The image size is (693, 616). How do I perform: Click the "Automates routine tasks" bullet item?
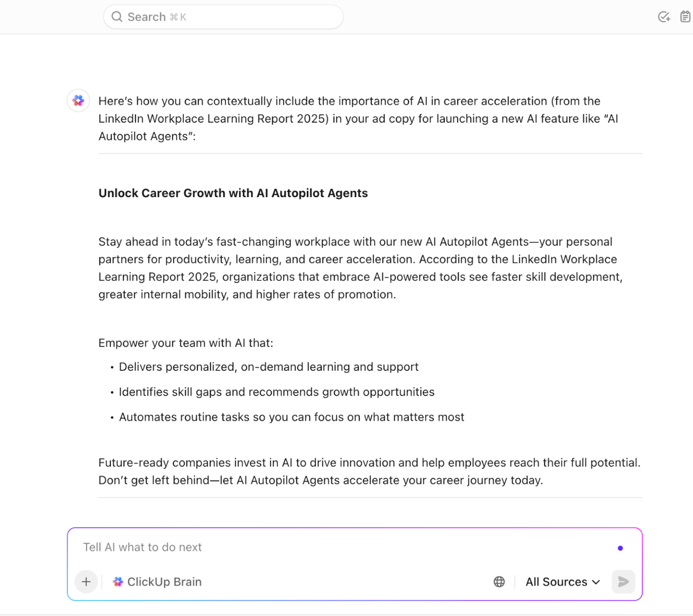click(x=292, y=417)
